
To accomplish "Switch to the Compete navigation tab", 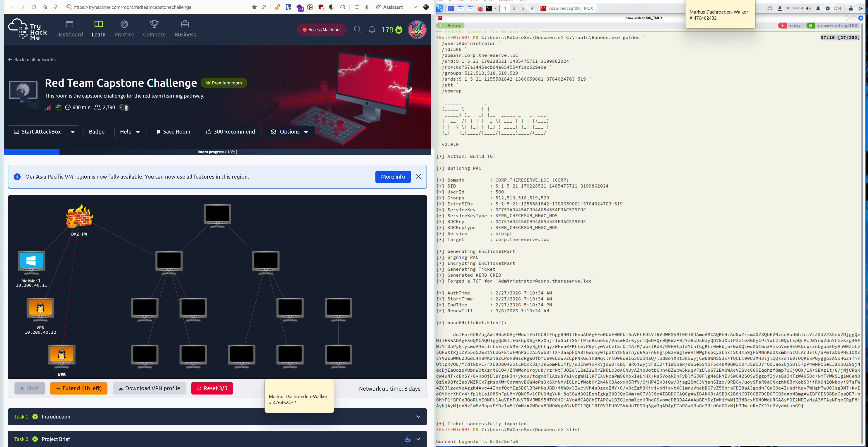I will pos(154,29).
